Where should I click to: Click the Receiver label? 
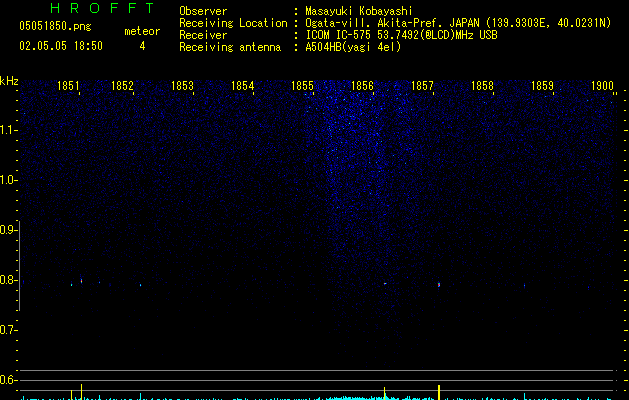(x=203, y=35)
